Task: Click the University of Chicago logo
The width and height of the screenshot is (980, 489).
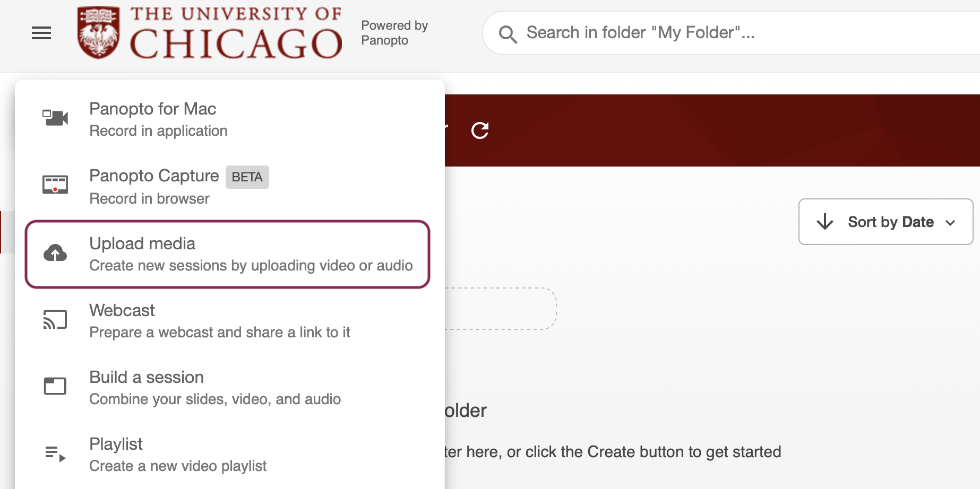Action: click(x=210, y=33)
